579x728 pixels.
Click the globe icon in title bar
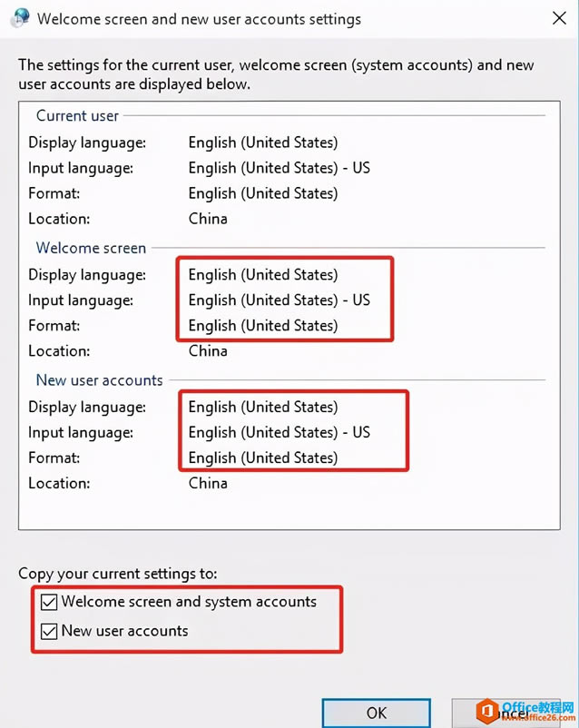point(19,18)
